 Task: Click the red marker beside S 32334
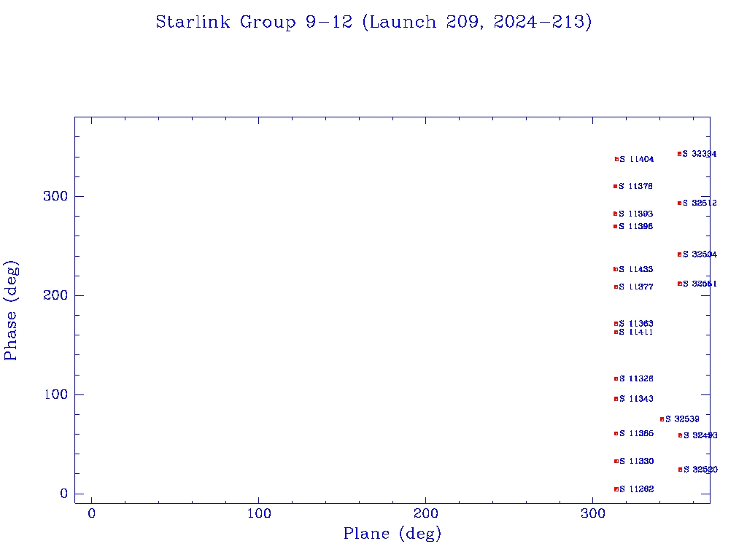tap(679, 154)
